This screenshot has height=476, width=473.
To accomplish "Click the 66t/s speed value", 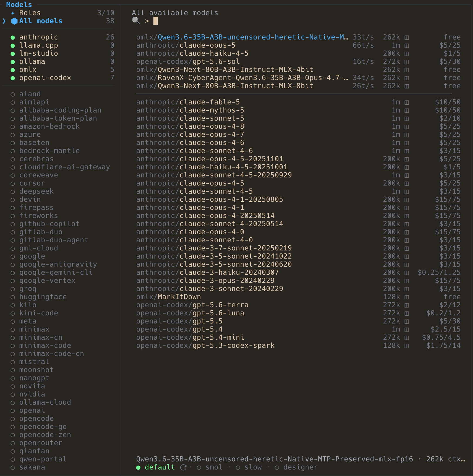I will [x=363, y=45].
